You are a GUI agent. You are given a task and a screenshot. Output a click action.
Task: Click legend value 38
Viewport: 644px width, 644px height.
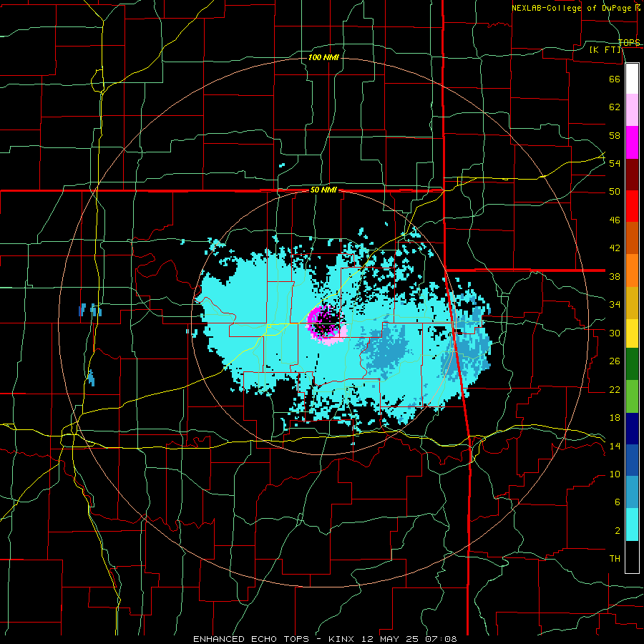(615, 276)
